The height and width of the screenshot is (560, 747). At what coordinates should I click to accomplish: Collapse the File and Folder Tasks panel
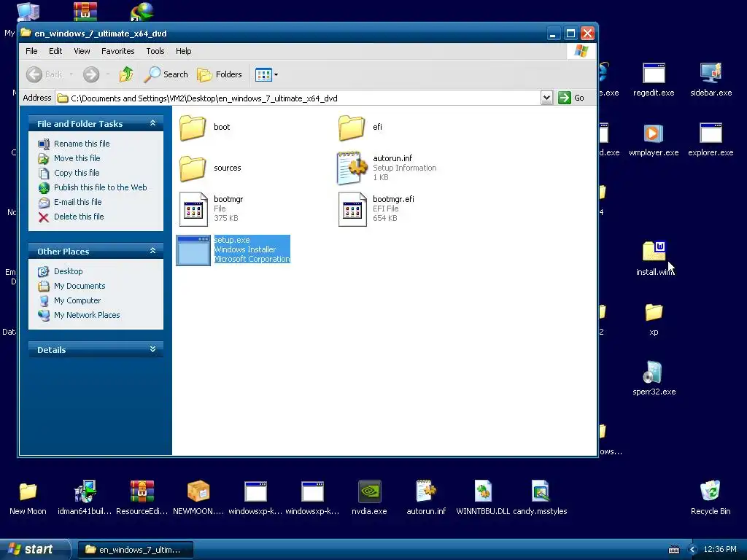[x=152, y=123]
